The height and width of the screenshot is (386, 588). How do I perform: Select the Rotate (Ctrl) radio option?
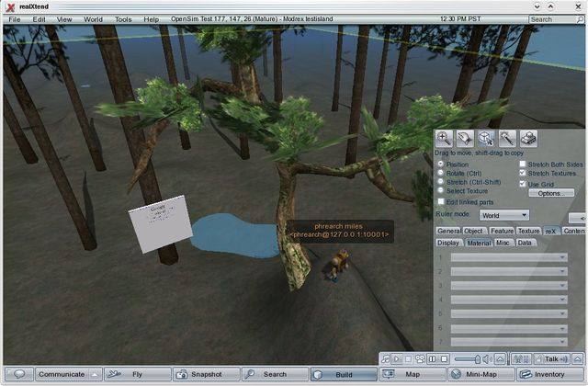click(440, 173)
